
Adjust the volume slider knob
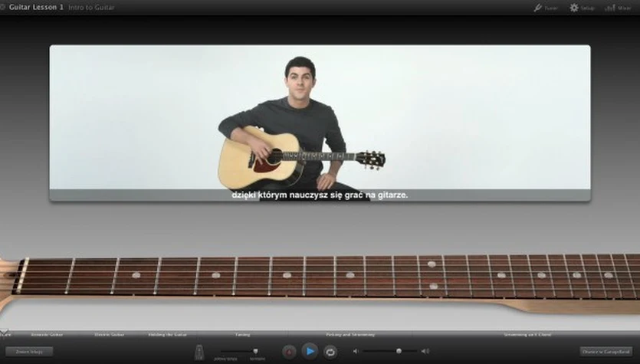399,350
